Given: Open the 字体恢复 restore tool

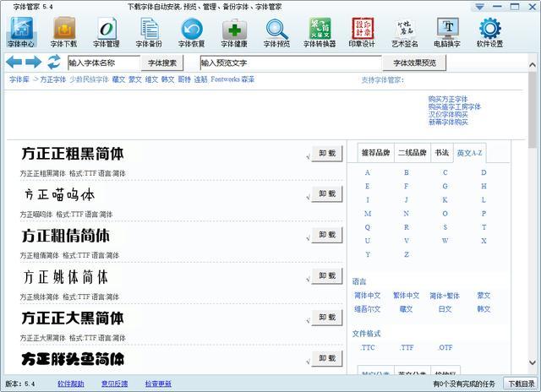Looking at the screenshot, I should pos(191,31).
